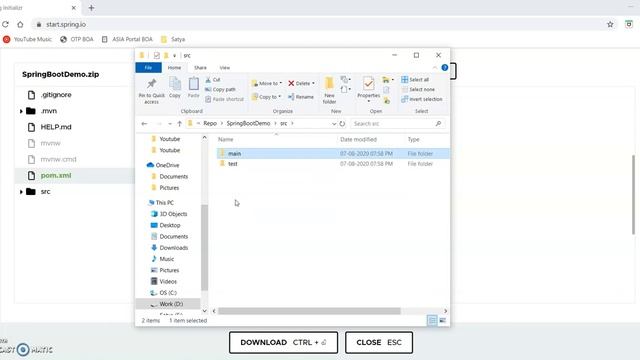Open ASIA Portal BOA bookmark
This screenshot has width=640, height=360.
(127, 39)
